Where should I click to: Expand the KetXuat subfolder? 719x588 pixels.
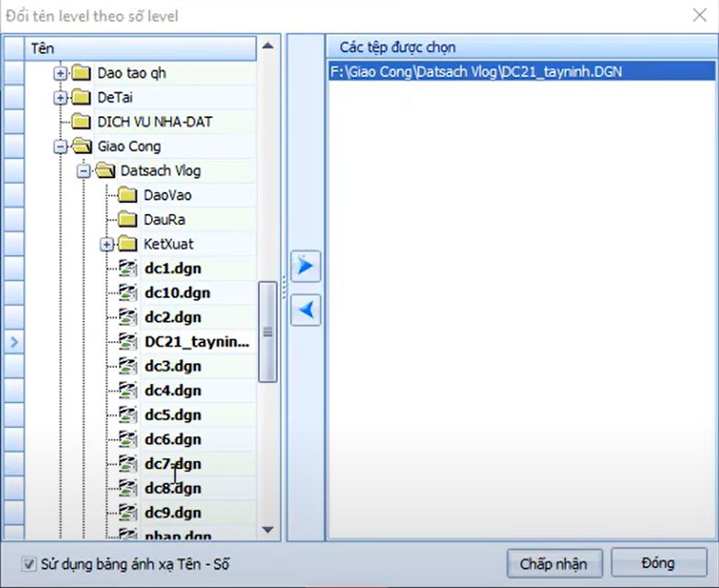coord(107,244)
